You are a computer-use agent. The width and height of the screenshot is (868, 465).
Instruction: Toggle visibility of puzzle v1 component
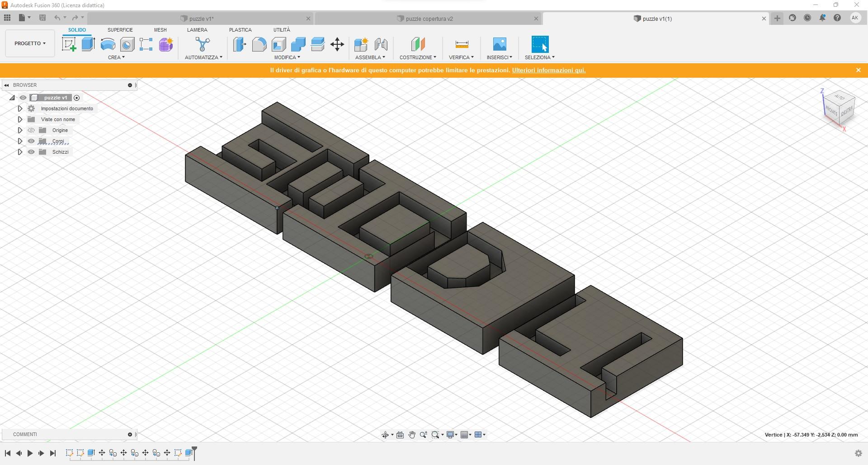(23, 98)
